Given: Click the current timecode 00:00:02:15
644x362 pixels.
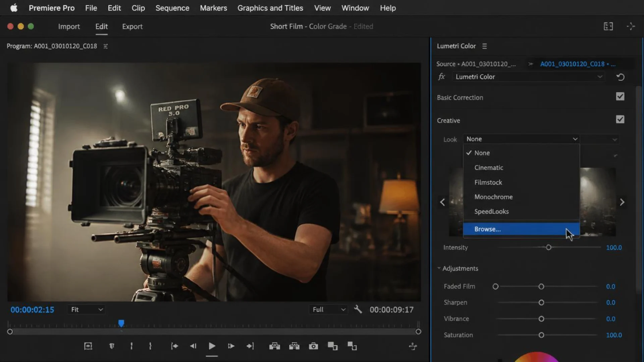Looking at the screenshot, I should (32, 310).
